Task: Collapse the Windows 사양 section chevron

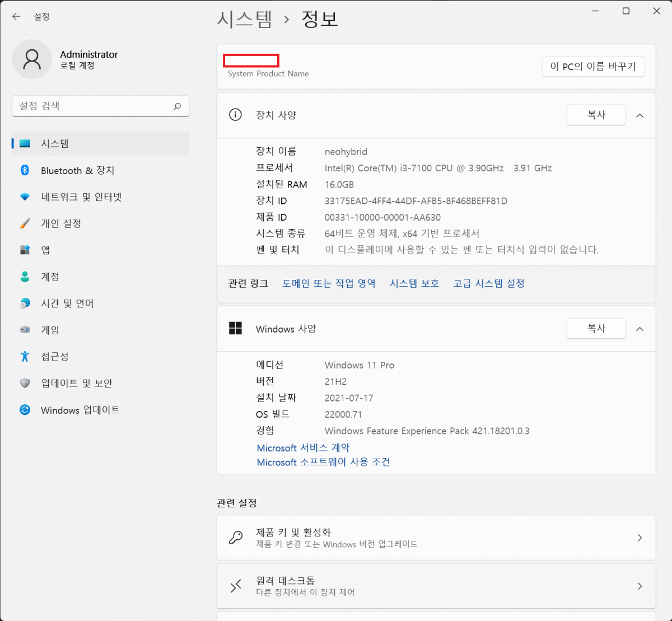Action: click(x=640, y=329)
